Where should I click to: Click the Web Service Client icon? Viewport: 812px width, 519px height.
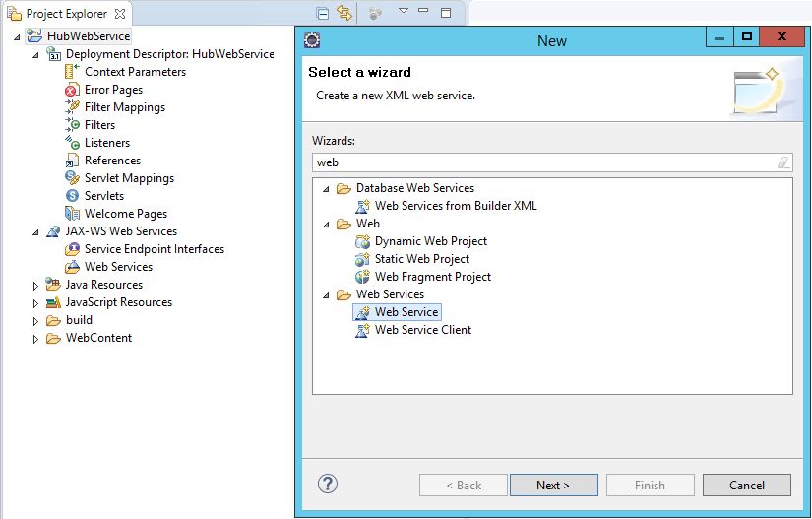click(x=362, y=330)
